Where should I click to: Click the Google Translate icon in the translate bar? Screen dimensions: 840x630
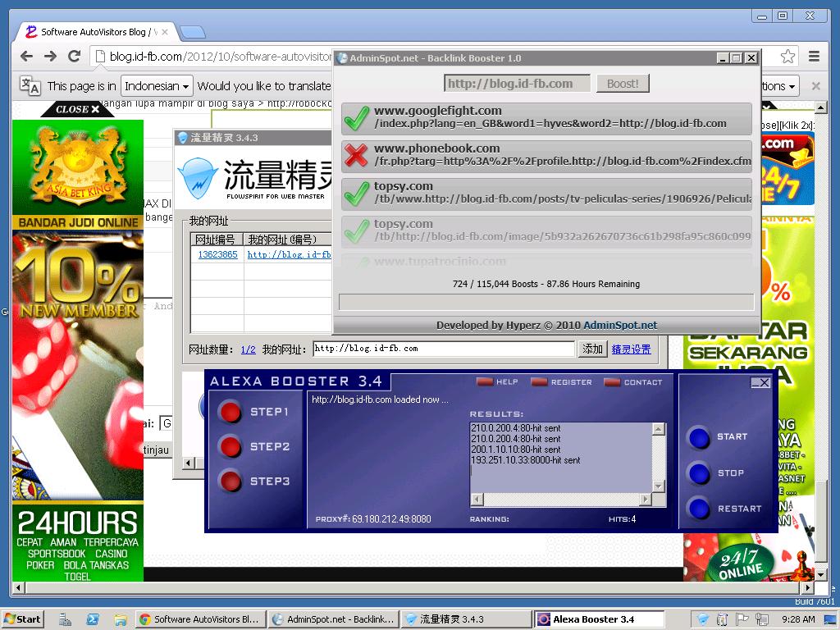(30, 85)
